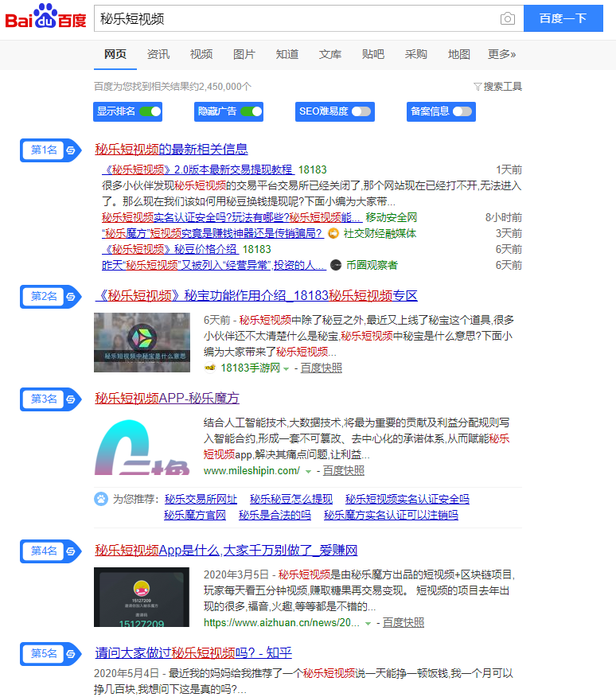Click 18183手游网 source name

pyautogui.click(x=251, y=368)
